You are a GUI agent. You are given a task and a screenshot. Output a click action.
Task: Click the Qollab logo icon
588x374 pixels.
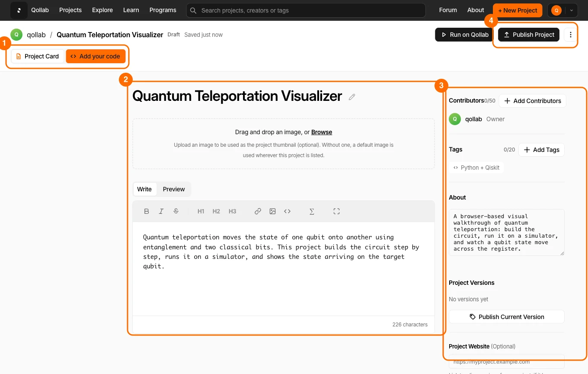point(19,10)
